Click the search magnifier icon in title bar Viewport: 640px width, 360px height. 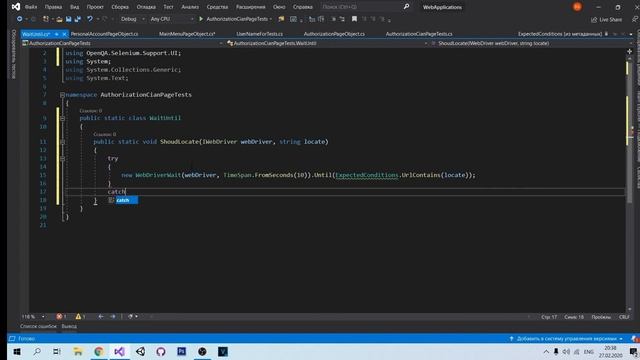tap(406, 7)
